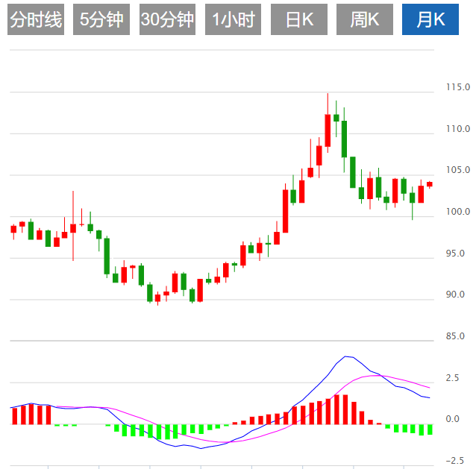Click the 115.0 price axis label
Viewport: 476px width, 469px height.
click(458, 87)
